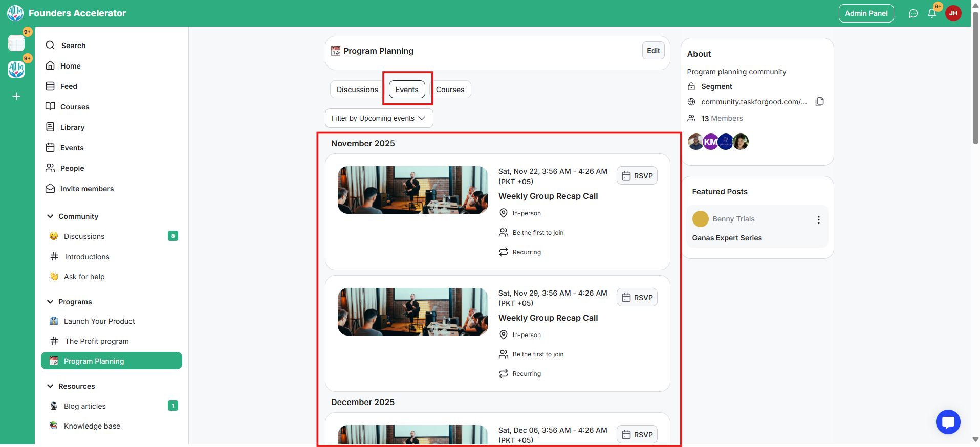Open Events in the left sidebar
Screen dimensions: 980x447
[x=65, y=148]
